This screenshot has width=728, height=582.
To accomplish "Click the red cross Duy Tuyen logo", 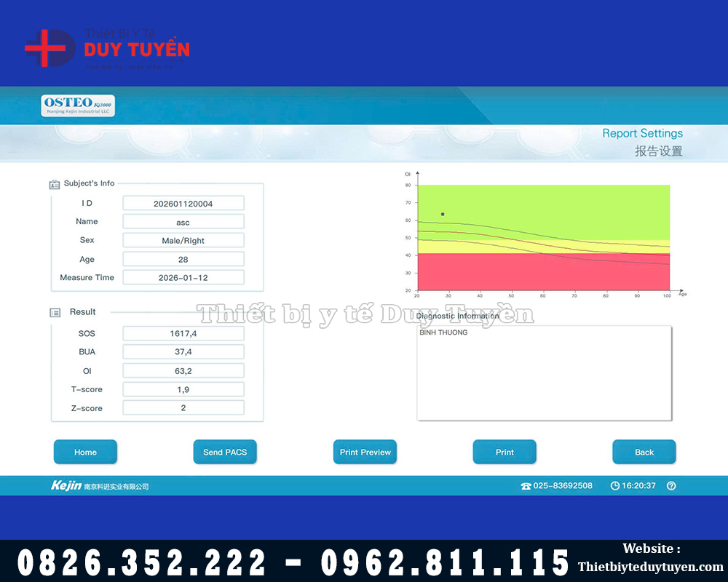I will [48, 49].
